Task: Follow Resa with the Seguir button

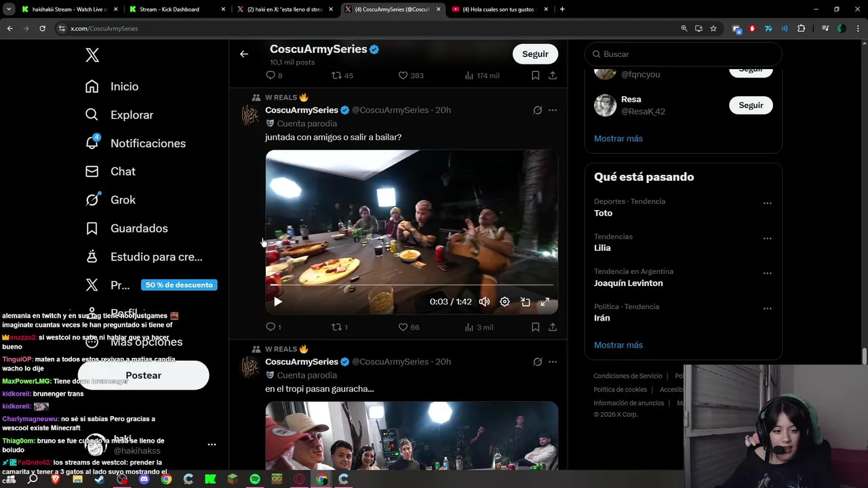Action: pyautogui.click(x=751, y=105)
